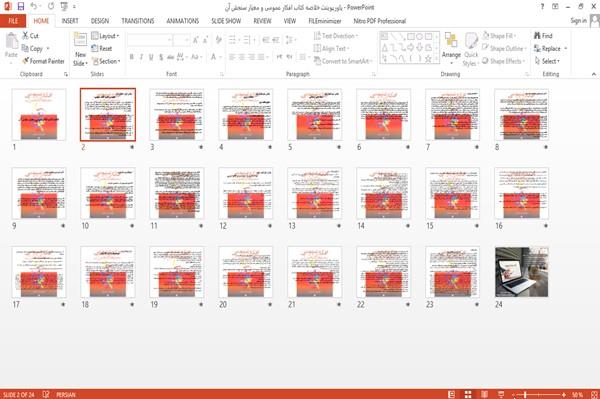600x399 pixels.
Task: Click the Cut scissors command
Action: click(x=30, y=36)
